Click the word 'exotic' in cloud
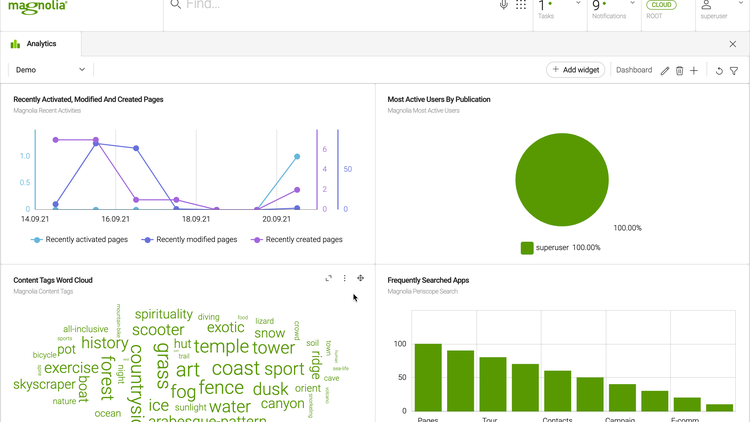Viewport: 750px width, 422px height. [226, 328]
